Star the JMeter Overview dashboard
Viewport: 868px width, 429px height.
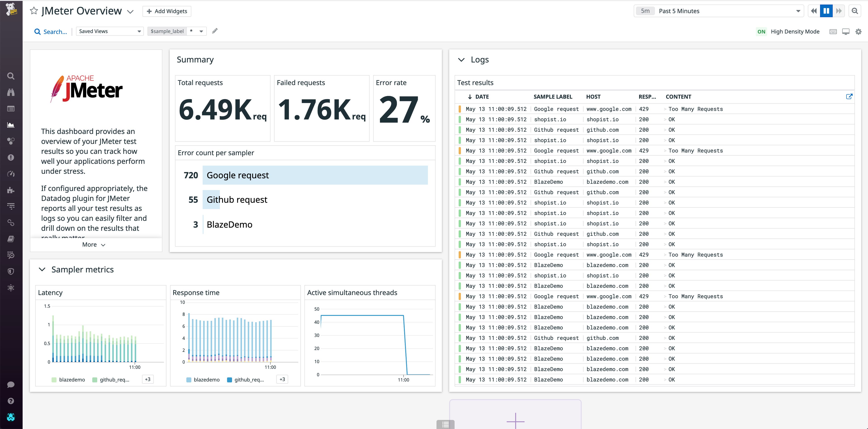pos(34,11)
